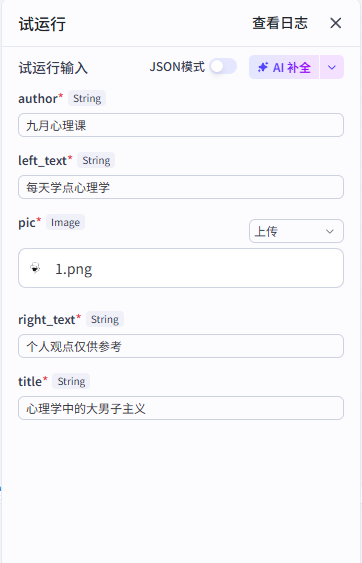Click the String tag next to title
Viewport: 362px width, 563px height.
coord(71,381)
